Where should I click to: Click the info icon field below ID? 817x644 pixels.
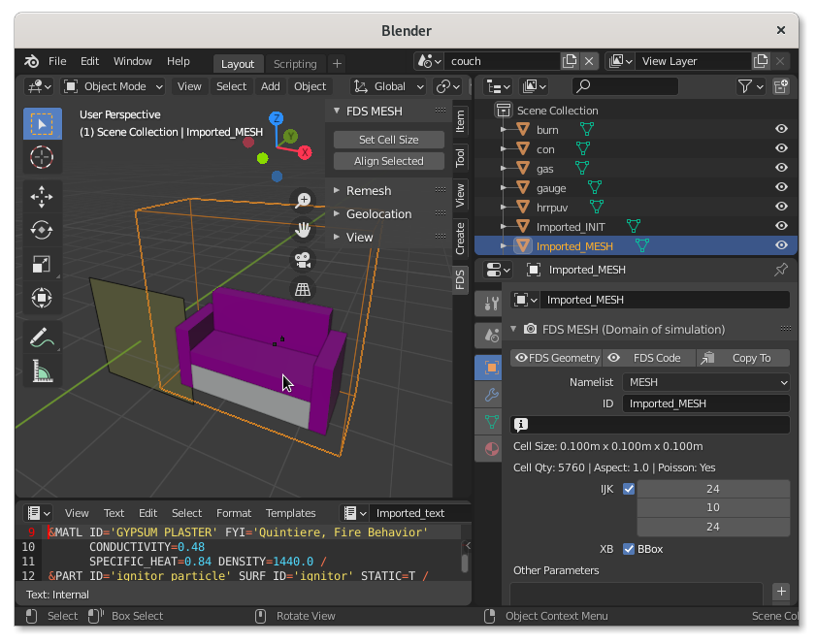click(650, 425)
